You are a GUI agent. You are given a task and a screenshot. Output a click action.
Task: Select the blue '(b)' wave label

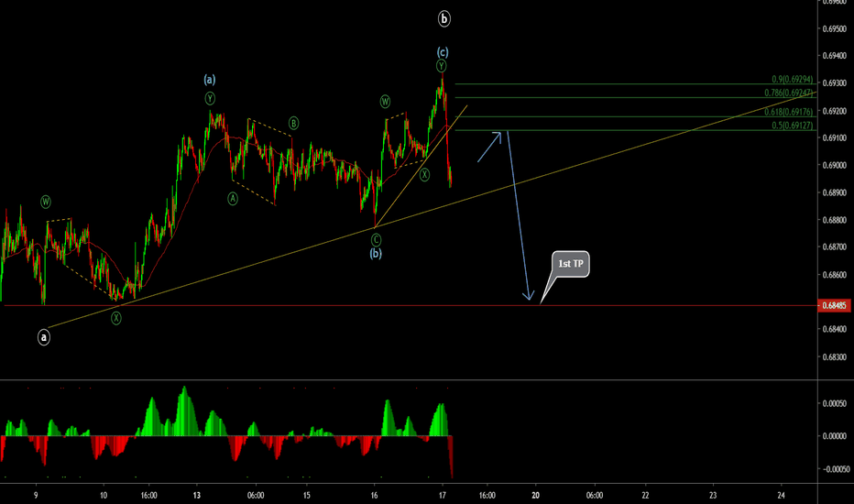[376, 253]
